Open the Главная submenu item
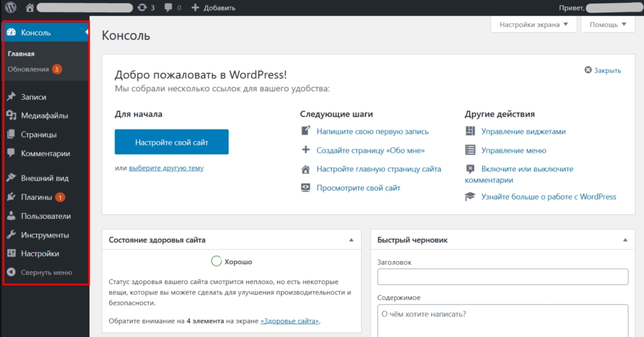This screenshot has height=337, width=644. pyautogui.click(x=21, y=54)
